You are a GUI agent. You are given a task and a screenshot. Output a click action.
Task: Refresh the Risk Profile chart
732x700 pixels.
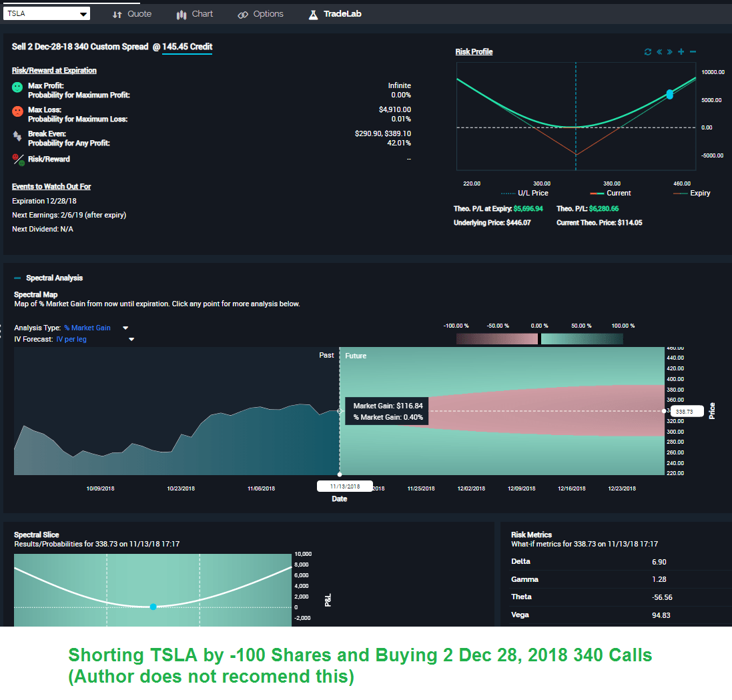(x=647, y=52)
